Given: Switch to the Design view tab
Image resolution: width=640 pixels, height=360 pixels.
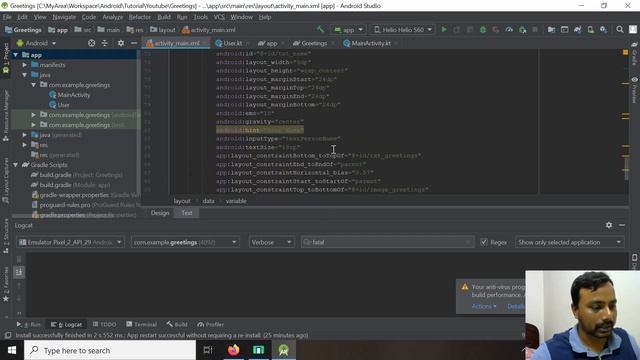Looking at the screenshot, I should point(160,213).
